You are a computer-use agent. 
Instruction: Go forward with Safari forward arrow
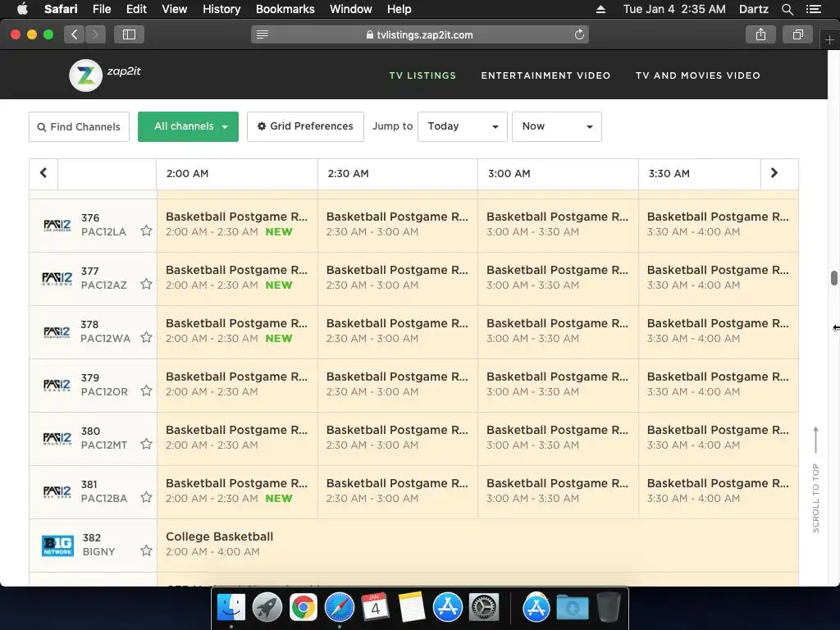pos(95,34)
